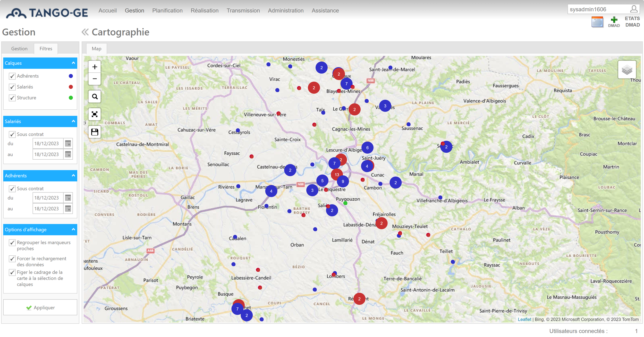Viewport: 644px width, 337px height.
Task: Select the Filtres sidebar tab
Action: [46, 49]
